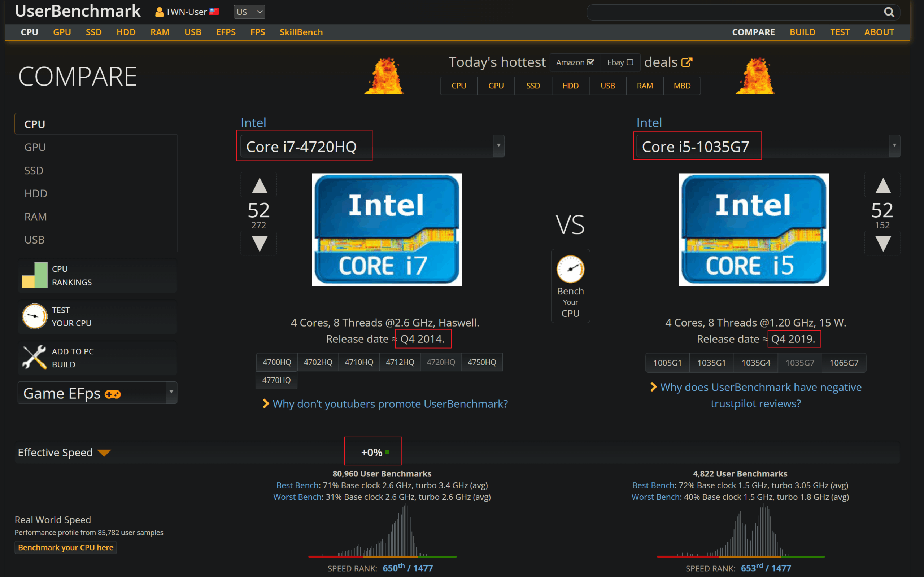Screen dimensions: 924x577
Task: Collapse the Effective Speed section arrow
Action: click(104, 453)
